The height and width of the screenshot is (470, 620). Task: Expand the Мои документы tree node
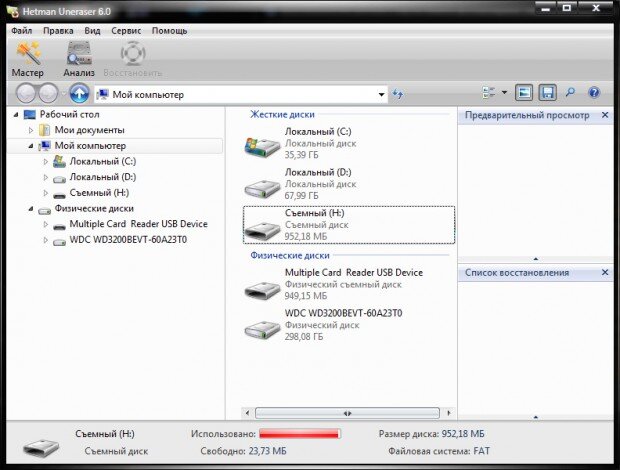click(x=31, y=130)
